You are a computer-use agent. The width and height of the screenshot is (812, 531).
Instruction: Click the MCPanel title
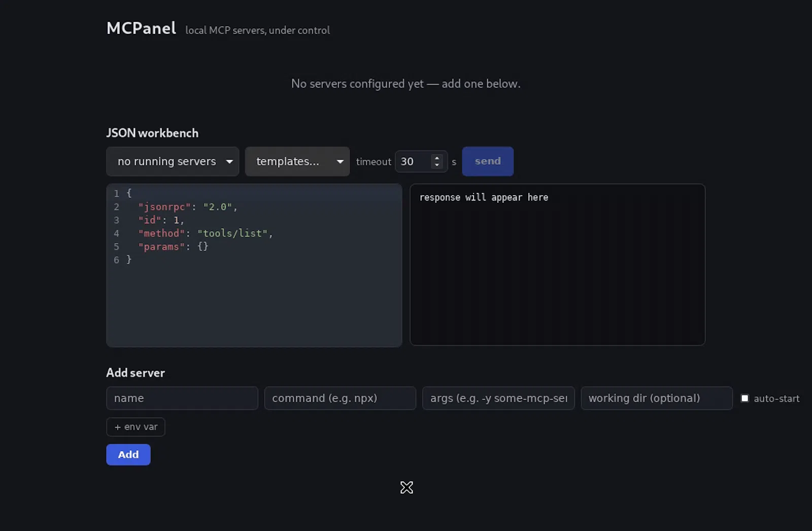click(x=142, y=28)
